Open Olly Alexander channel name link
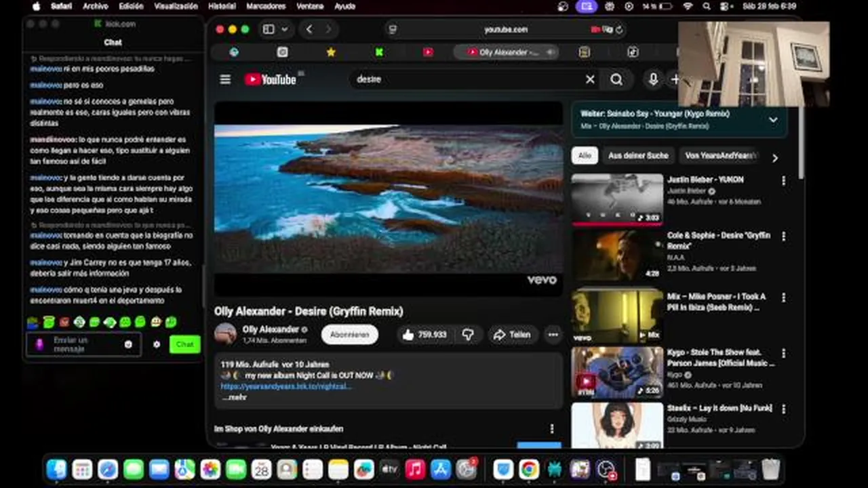The image size is (868, 488). (x=271, y=329)
